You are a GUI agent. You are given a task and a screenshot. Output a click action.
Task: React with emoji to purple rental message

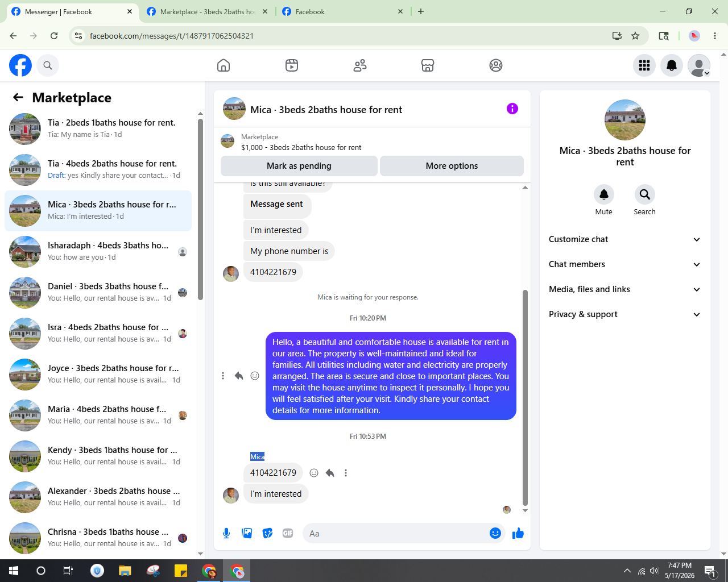point(255,376)
